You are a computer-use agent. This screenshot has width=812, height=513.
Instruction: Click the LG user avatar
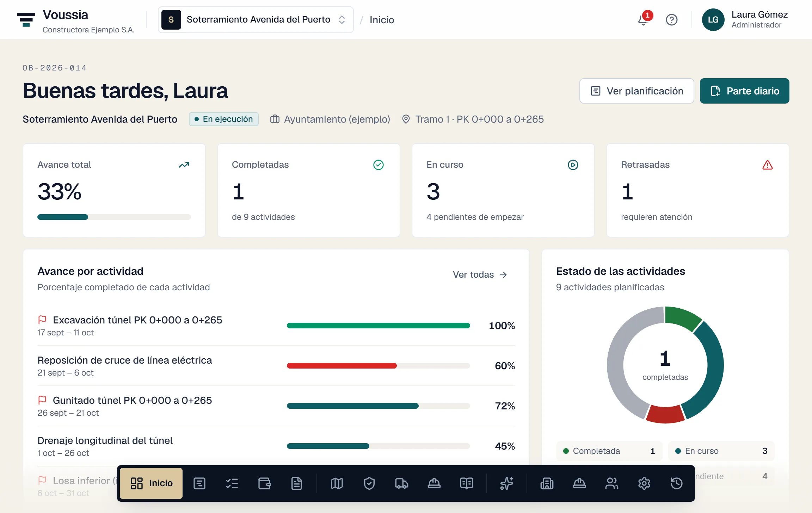(x=713, y=20)
